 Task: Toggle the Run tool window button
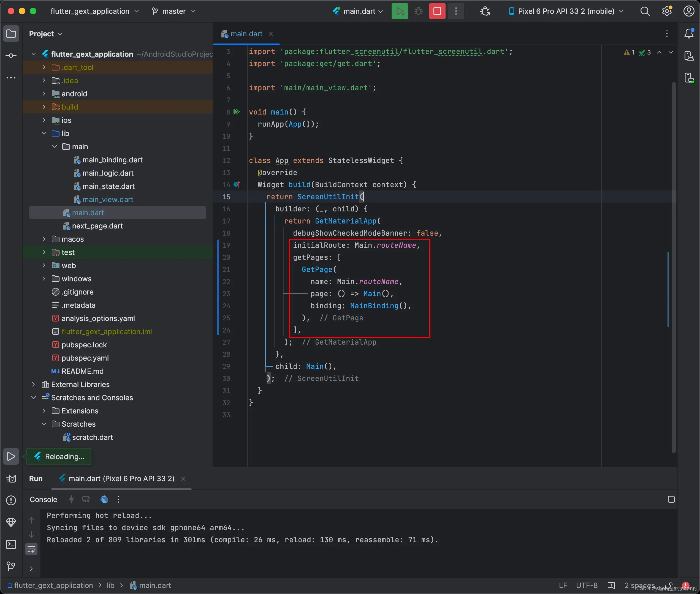coord(11,456)
